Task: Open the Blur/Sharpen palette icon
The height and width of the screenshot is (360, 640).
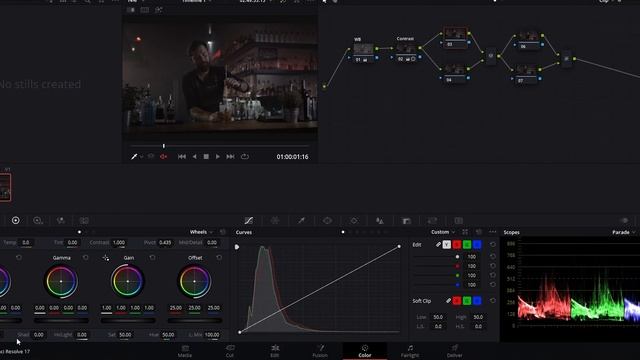Action: tap(380, 220)
